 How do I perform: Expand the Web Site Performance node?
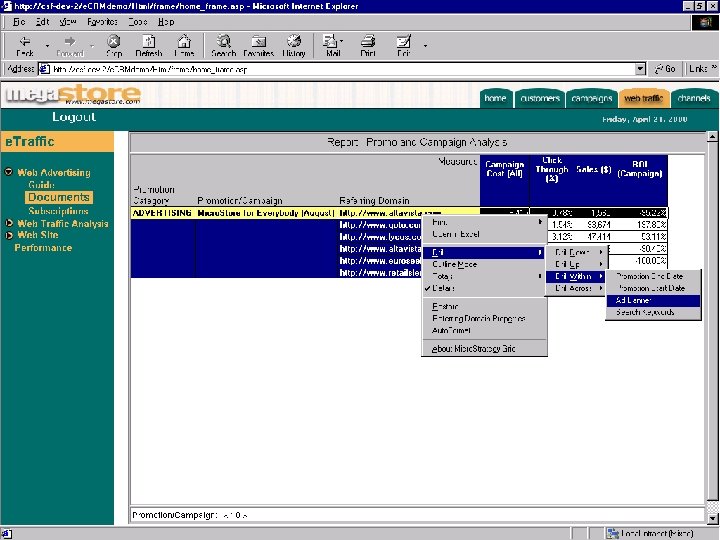click(x=9, y=235)
